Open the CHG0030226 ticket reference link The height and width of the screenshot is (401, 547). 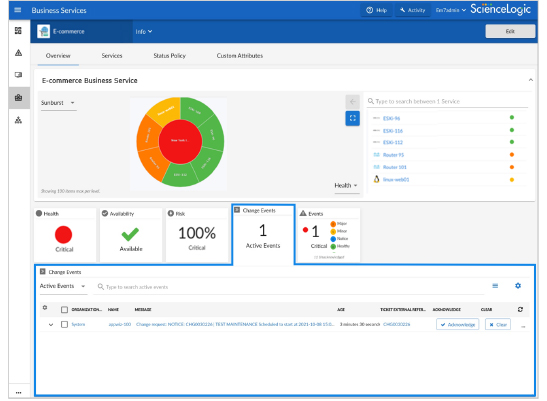[397, 324]
